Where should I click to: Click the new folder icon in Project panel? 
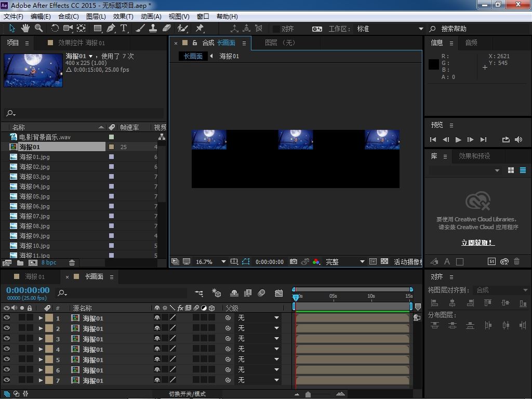point(20,262)
